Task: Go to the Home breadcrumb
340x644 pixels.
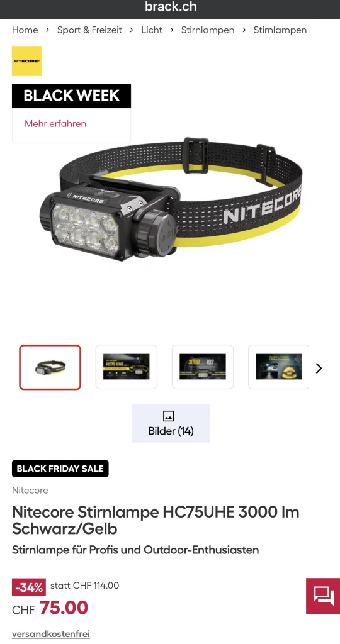Action: tap(25, 30)
